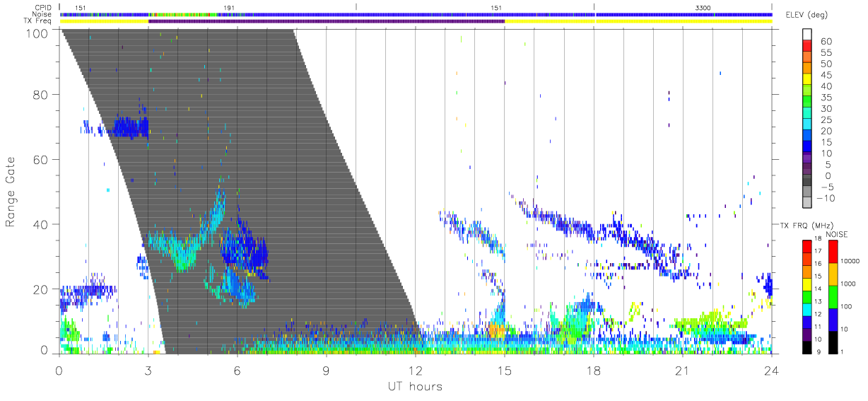Select tick 40 on Range Gate axis

click(42, 224)
